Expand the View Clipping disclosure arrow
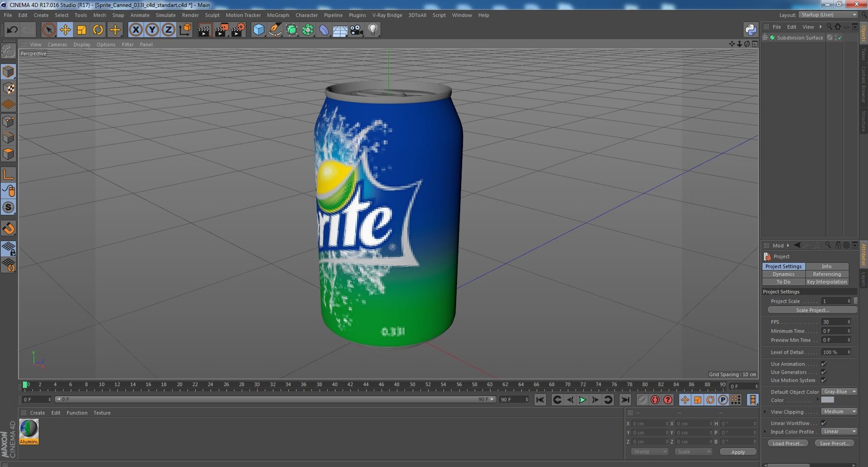Image resolution: width=868 pixels, height=467 pixels. tap(765, 412)
